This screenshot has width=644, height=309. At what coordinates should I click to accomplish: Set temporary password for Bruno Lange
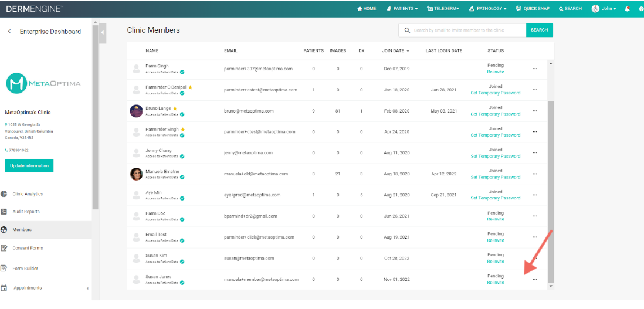496,114
